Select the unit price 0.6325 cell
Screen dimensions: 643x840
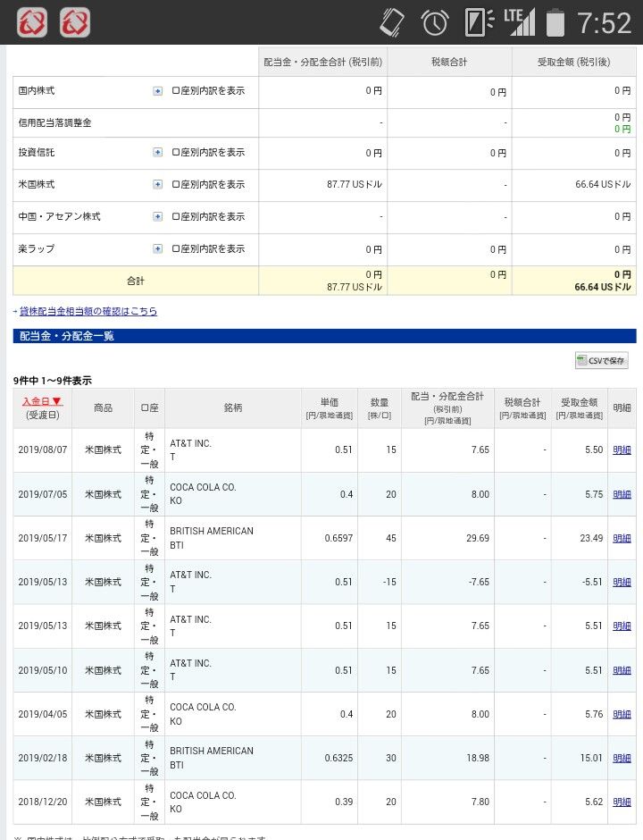pos(330,759)
